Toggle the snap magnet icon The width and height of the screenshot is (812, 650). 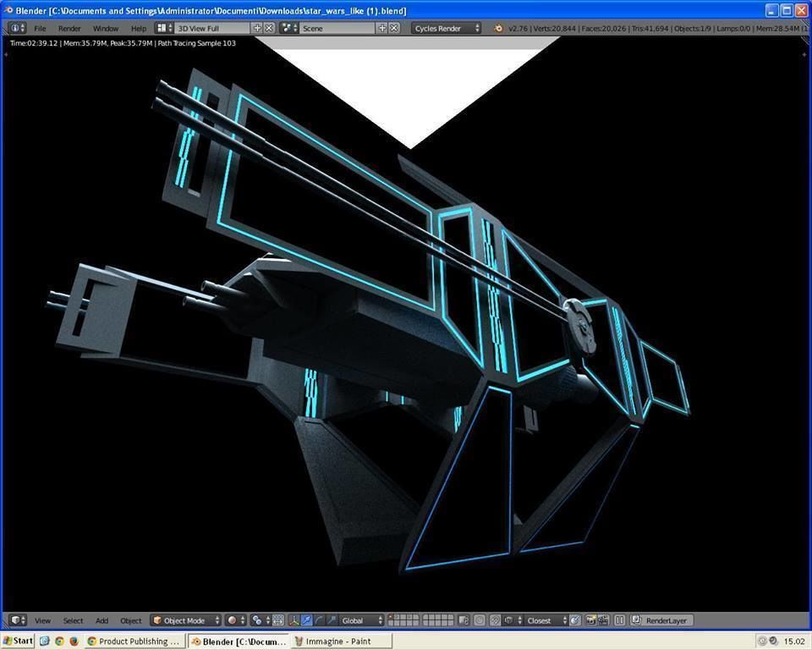click(x=495, y=620)
